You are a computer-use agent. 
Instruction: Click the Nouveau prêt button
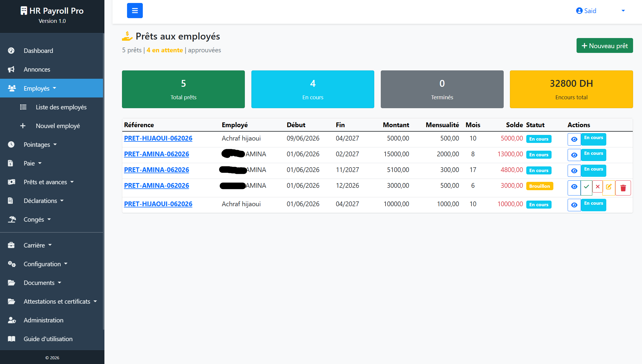pos(605,45)
